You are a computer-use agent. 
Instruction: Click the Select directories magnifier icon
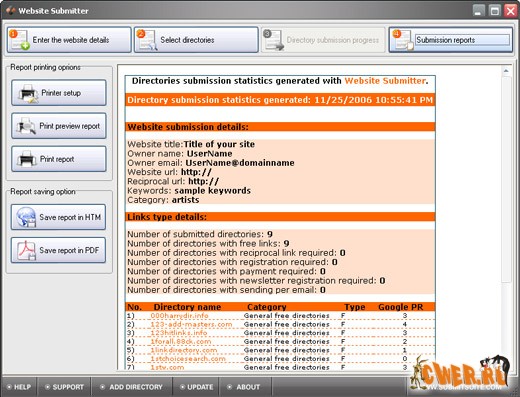coord(147,40)
